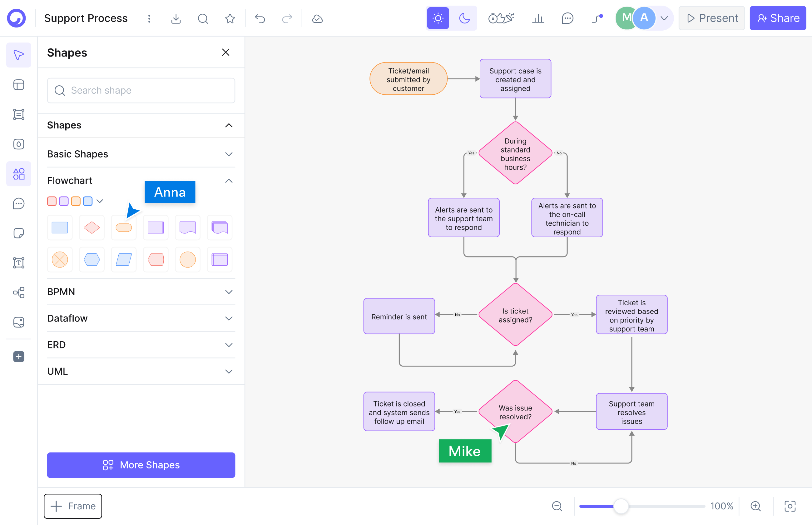Select the multi-document shape
The width and height of the screenshot is (812, 525).
[x=220, y=227]
